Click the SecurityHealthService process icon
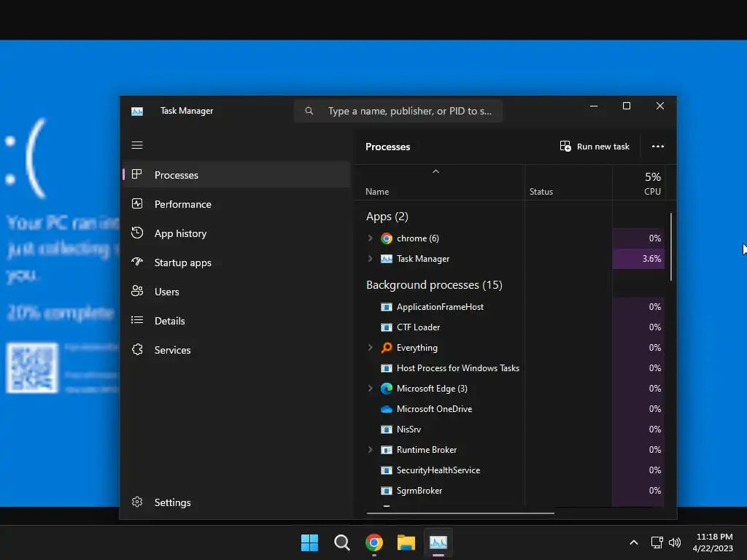 coord(387,470)
